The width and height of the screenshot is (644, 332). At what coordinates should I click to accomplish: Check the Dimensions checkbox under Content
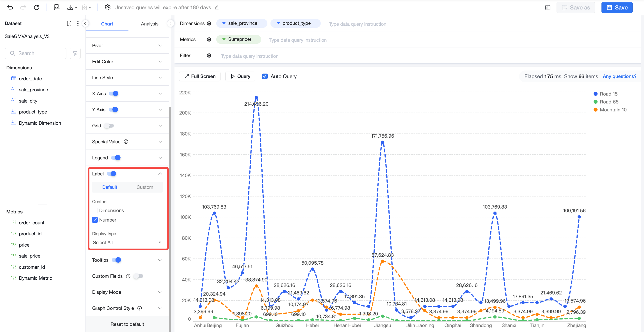click(95, 211)
